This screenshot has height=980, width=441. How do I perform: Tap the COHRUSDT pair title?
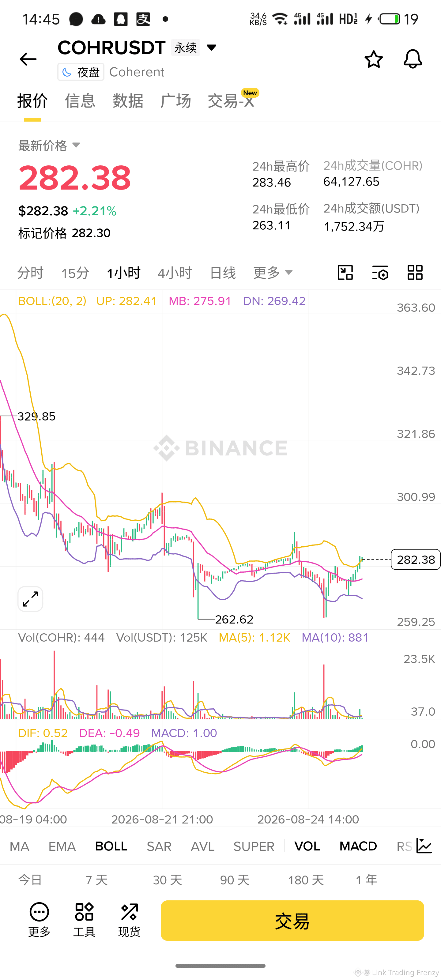pyautogui.click(x=111, y=47)
